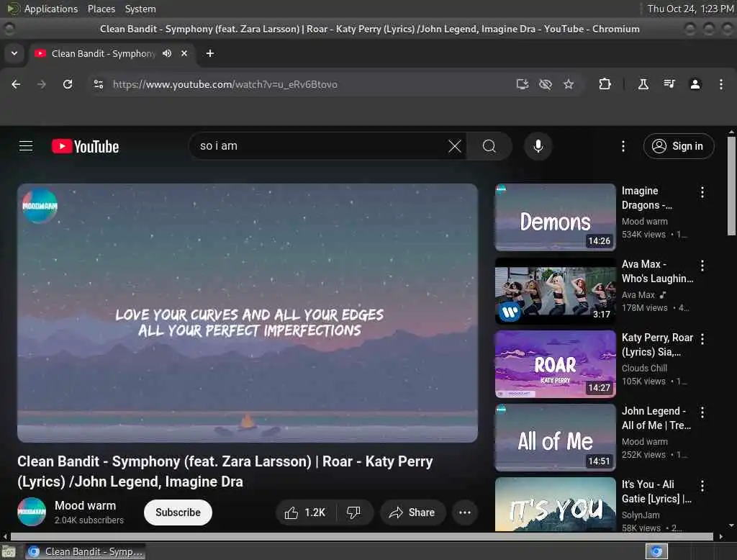Click the video player to pause
The height and width of the screenshot is (560, 737).
click(248, 312)
